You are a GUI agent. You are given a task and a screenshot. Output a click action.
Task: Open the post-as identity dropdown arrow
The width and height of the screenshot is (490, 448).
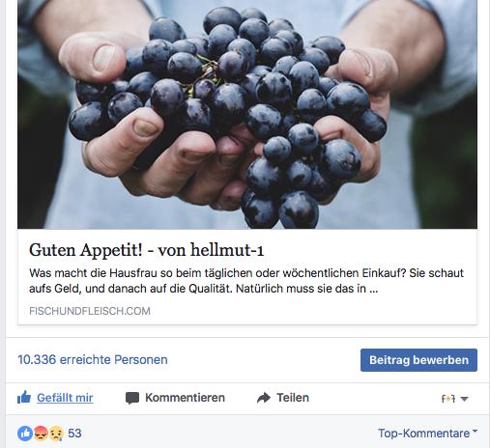tap(464, 399)
